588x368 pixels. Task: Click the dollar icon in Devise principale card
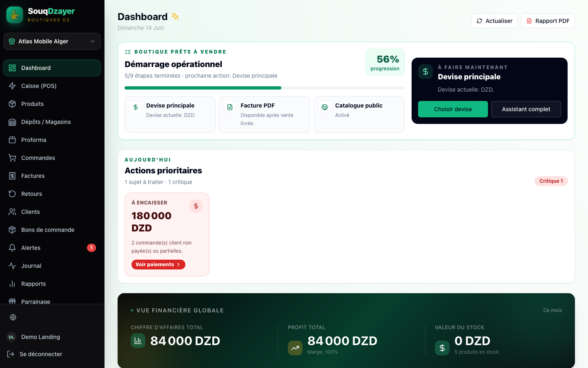[x=136, y=107]
